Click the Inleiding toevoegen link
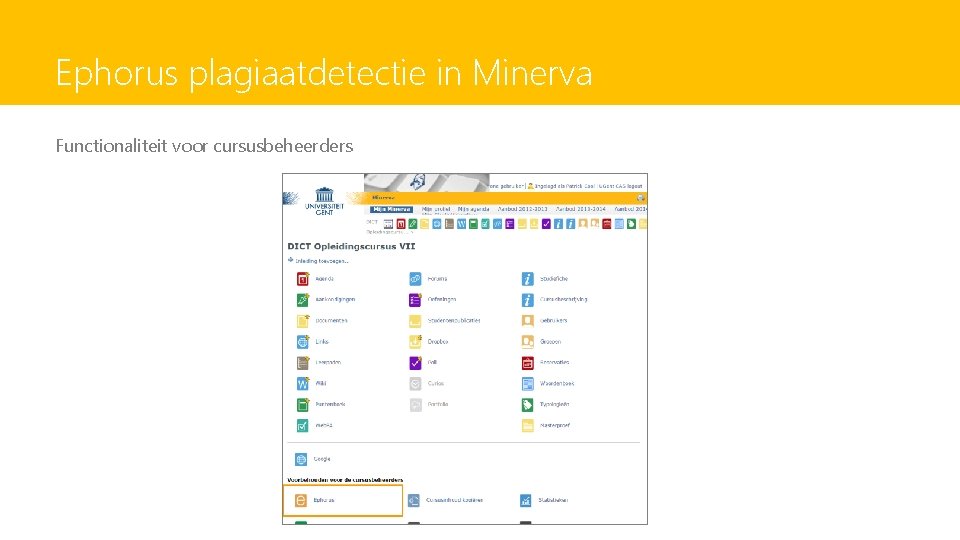 [x=321, y=261]
